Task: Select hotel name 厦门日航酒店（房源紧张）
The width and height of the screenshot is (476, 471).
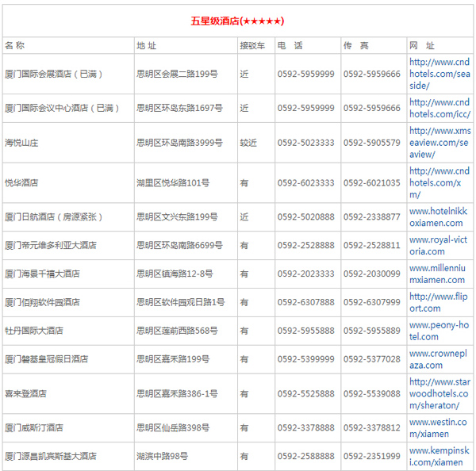Action: (54, 217)
